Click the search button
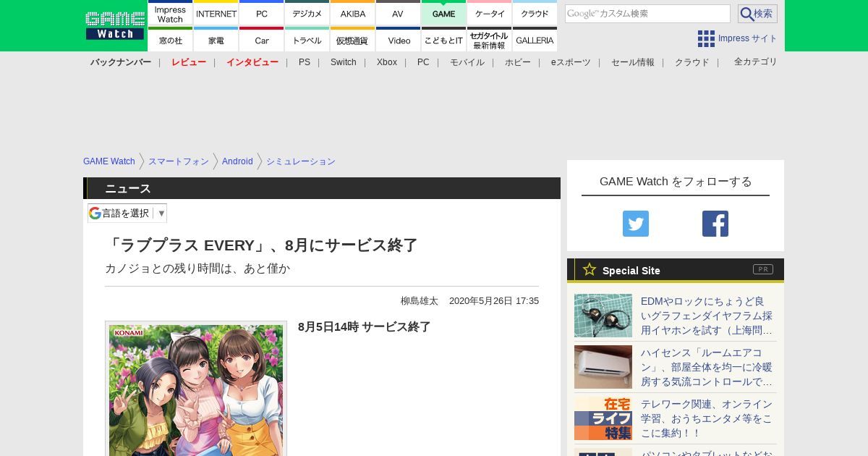Image resolution: width=868 pixels, height=456 pixels. [757, 14]
